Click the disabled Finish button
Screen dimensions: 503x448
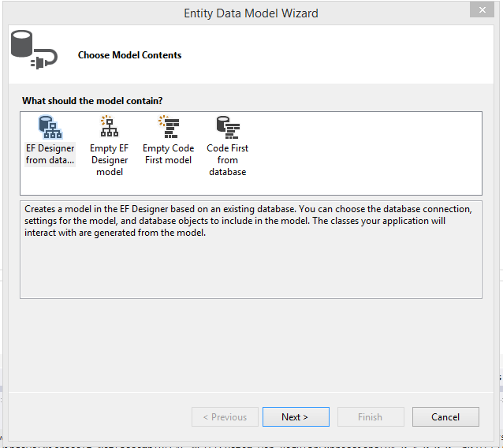tap(371, 417)
